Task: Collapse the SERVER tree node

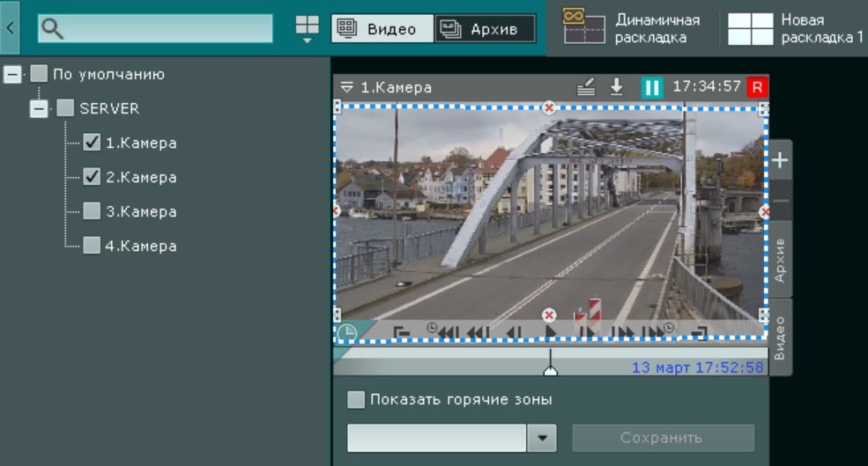Action: coord(39,109)
